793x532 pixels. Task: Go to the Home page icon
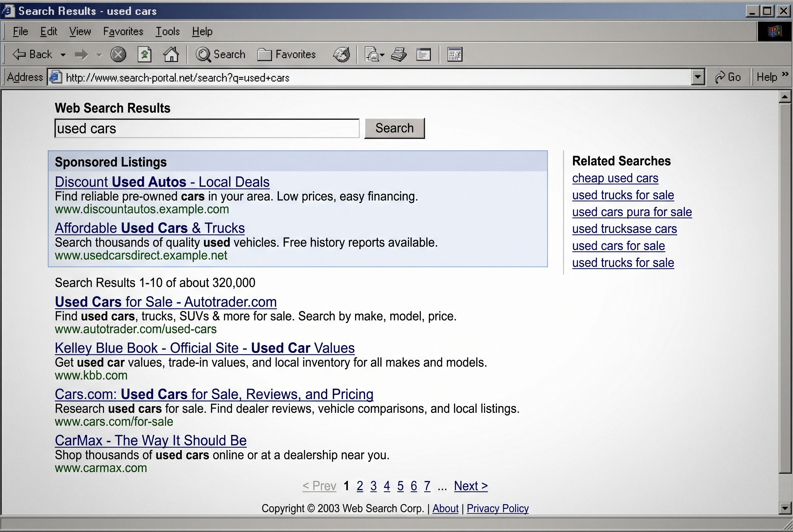[171, 54]
